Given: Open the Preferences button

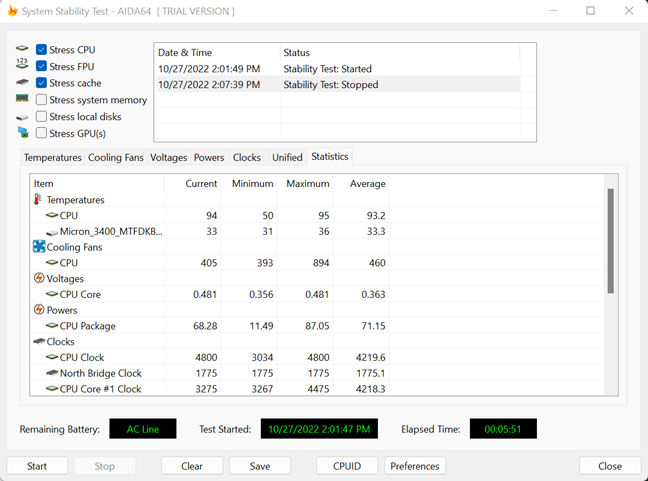Looking at the screenshot, I should click(415, 466).
